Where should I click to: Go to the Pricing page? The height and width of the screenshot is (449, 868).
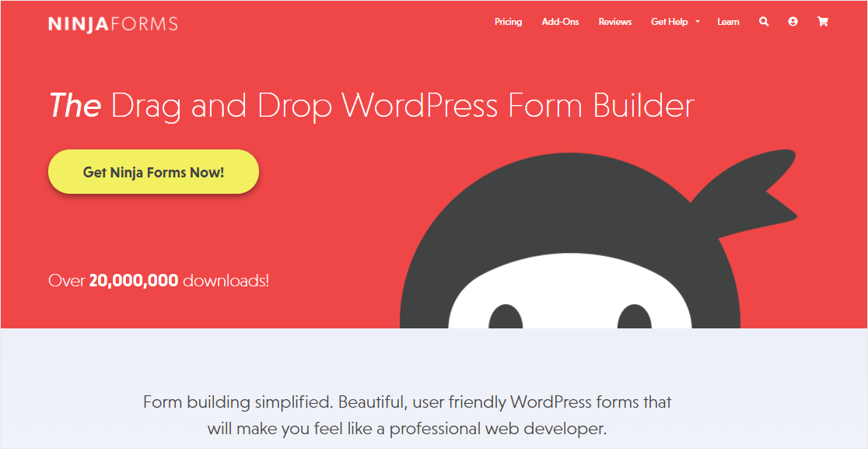[508, 22]
